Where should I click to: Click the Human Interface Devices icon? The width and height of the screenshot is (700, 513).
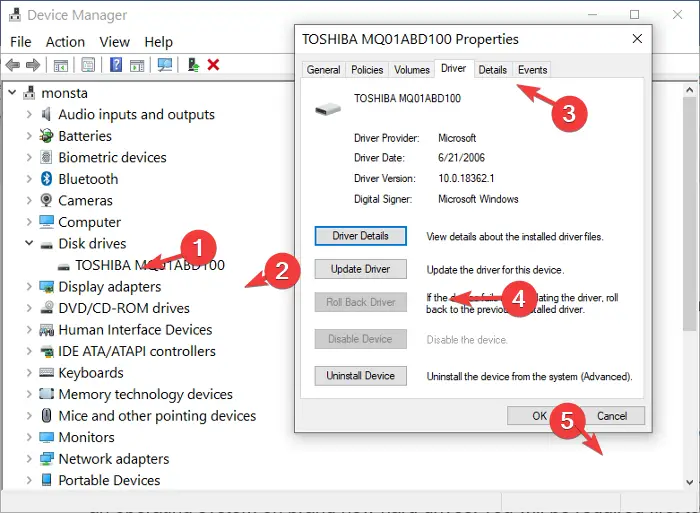click(x=46, y=330)
